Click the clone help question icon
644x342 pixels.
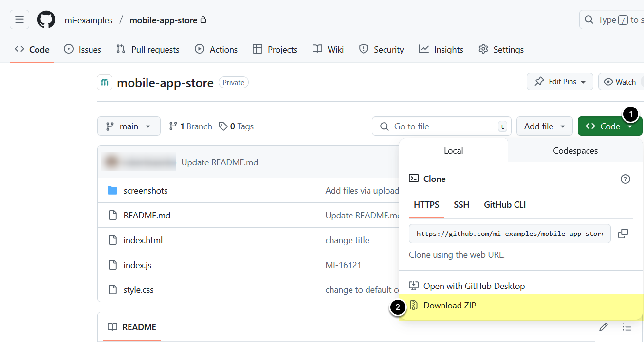(626, 179)
